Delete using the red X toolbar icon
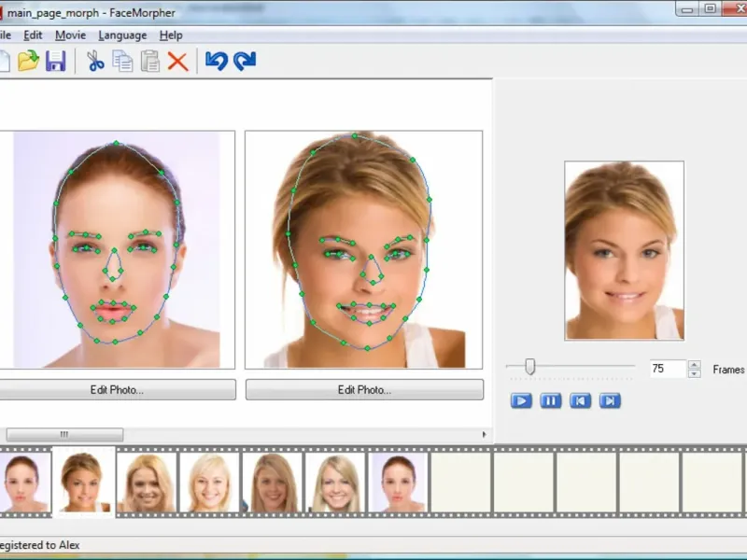This screenshot has height=560, width=747. [177, 62]
